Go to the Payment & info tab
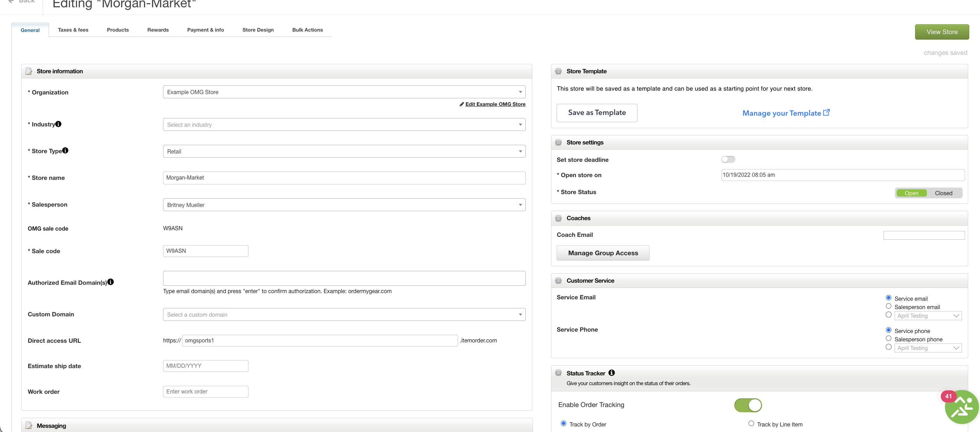 point(205,30)
